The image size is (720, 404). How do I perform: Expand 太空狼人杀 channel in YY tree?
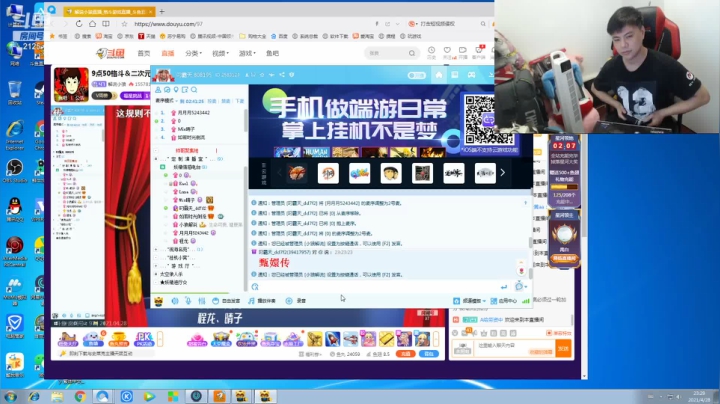click(156, 274)
